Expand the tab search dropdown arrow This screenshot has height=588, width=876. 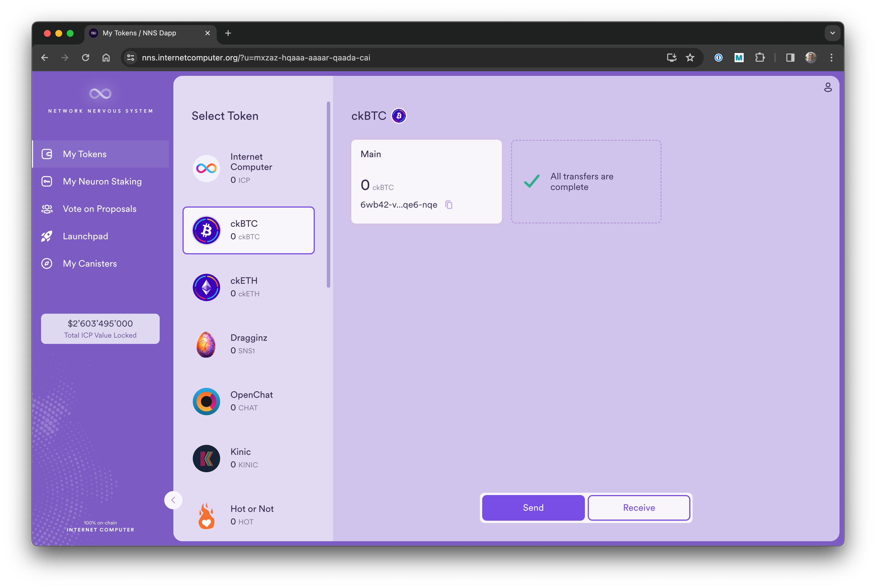pyautogui.click(x=832, y=33)
